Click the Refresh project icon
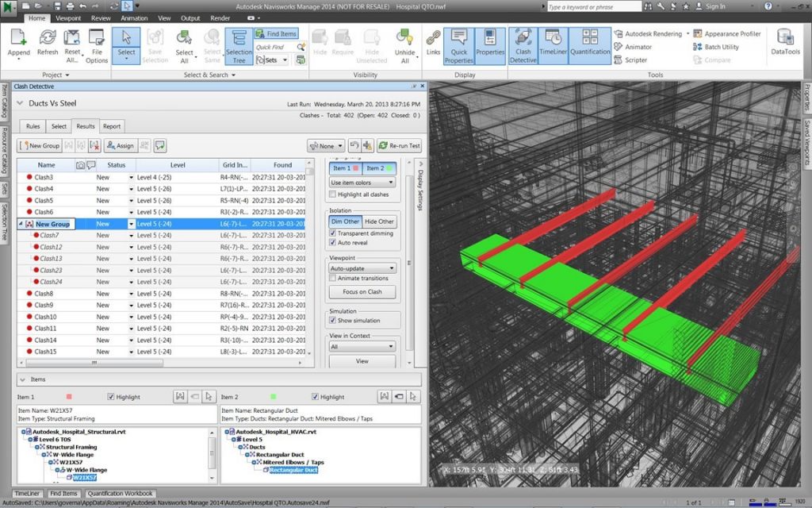The width and height of the screenshot is (812, 508). 48,43
